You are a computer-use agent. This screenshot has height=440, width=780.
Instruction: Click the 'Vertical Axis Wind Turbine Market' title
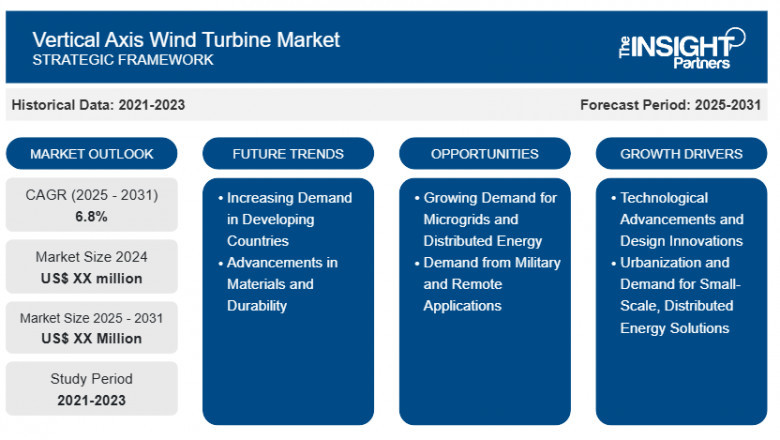(x=186, y=40)
